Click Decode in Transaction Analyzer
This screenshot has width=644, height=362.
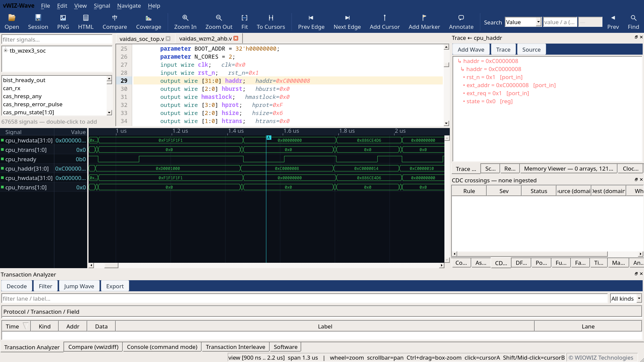[x=17, y=286]
